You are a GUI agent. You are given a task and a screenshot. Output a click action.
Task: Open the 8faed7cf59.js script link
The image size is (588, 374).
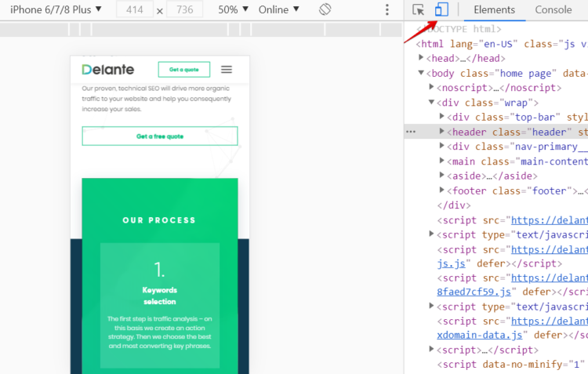tap(474, 292)
